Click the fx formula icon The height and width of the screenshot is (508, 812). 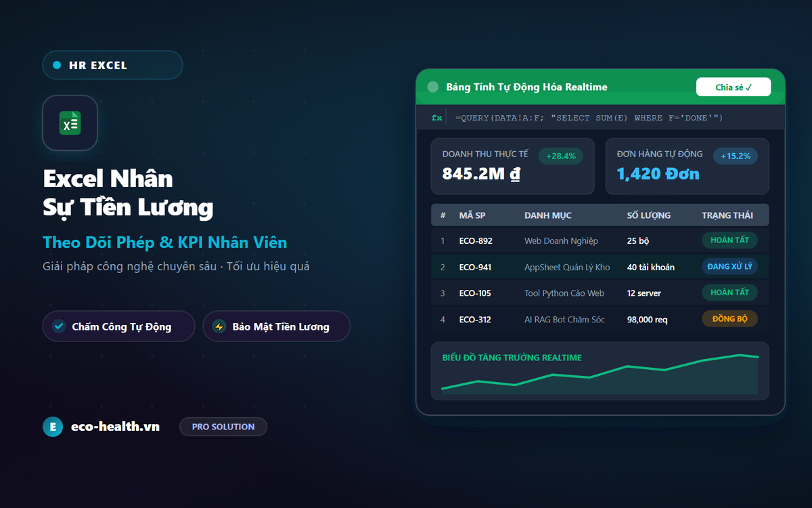(x=437, y=118)
